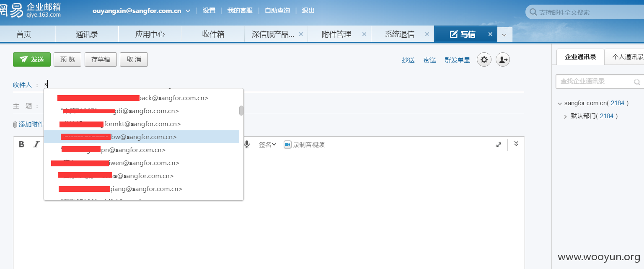Add a BCC field via 密送 link

tap(430, 60)
